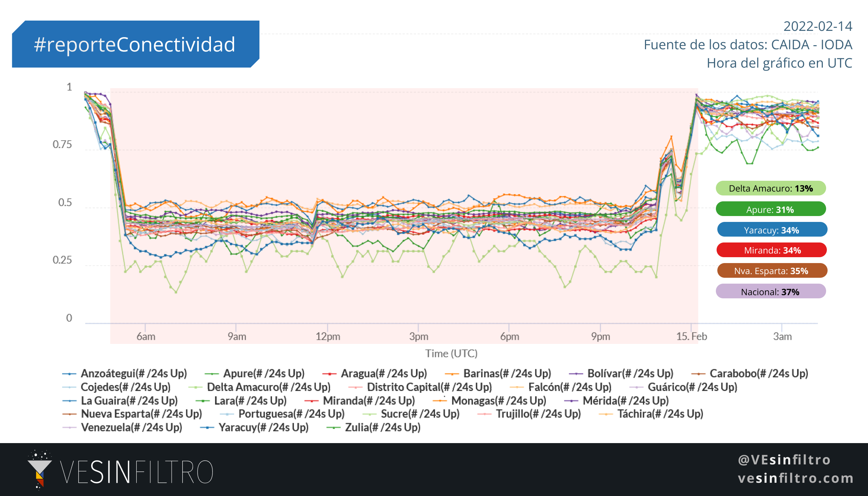Toggle the Carabobo legend series
This screenshot has height=496, width=868.
click(750, 373)
